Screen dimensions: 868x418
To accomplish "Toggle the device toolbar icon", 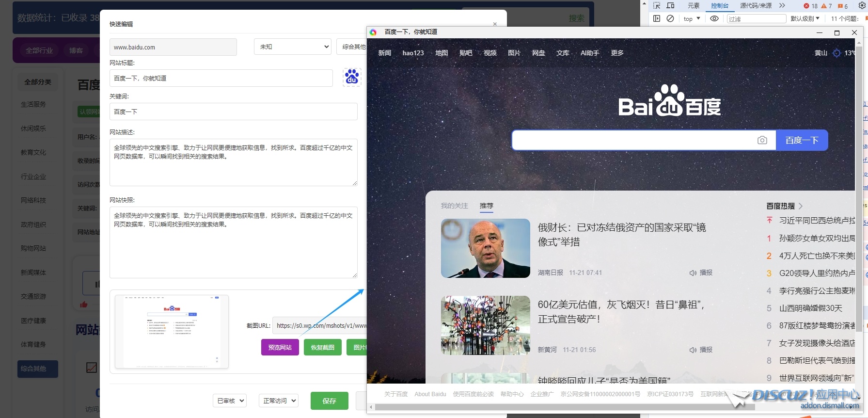I will click(671, 6).
